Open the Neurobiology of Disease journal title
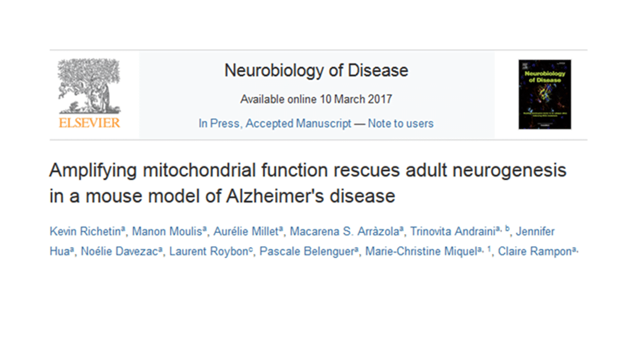Screen dimensions: 617x364 coord(316,70)
